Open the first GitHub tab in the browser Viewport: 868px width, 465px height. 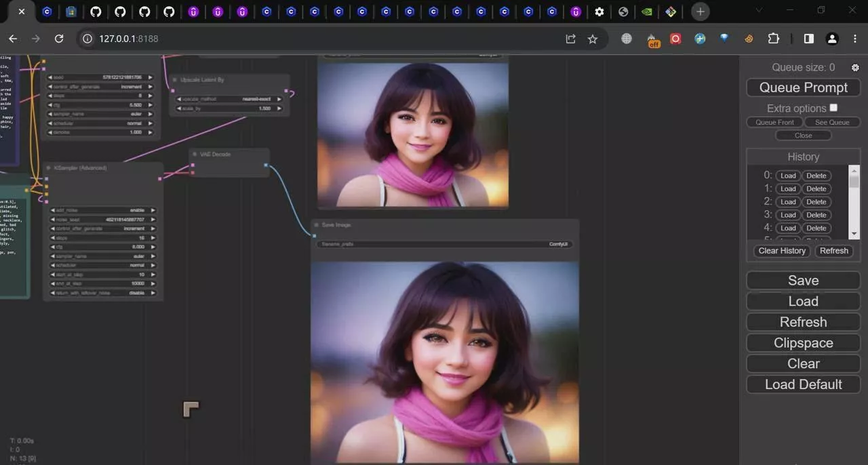tap(95, 11)
